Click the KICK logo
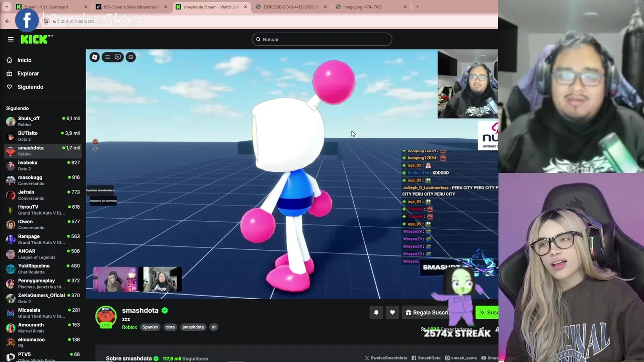This screenshot has width=644, height=362. (36, 39)
